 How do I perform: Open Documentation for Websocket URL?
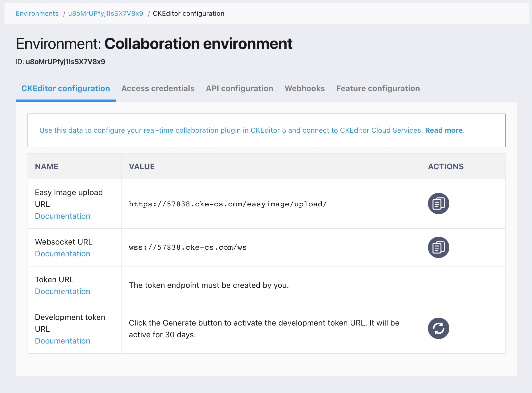[62, 254]
